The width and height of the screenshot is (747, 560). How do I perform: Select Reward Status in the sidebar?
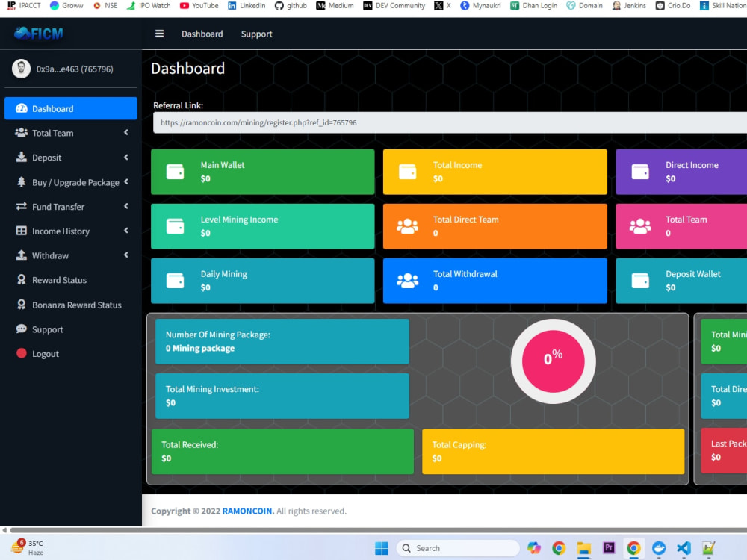pyautogui.click(x=71, y=280)
